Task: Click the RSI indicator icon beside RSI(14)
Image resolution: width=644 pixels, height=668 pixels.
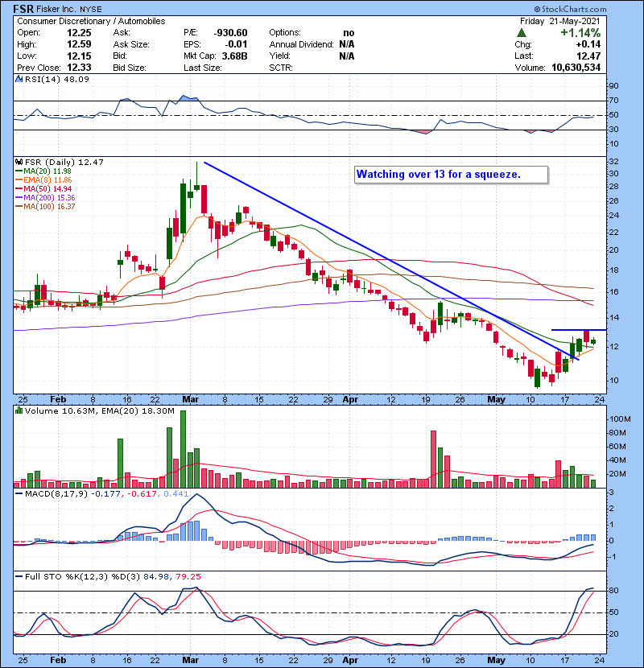Action: point(19,79)
